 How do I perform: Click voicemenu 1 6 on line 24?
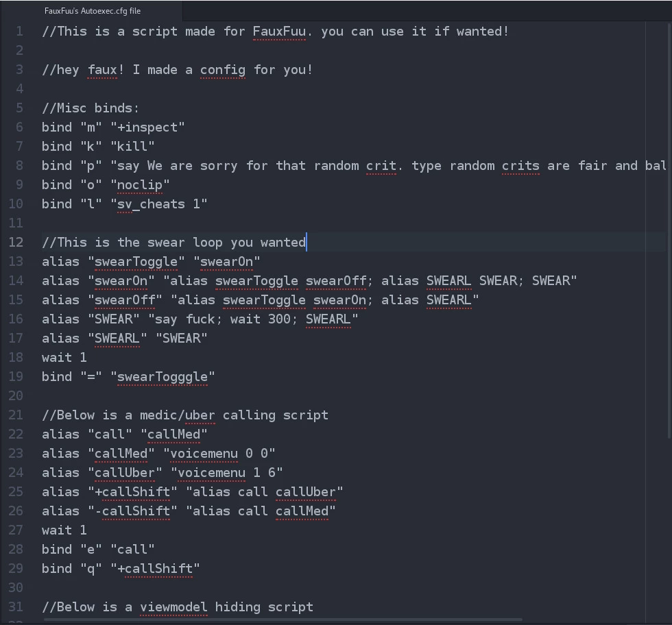click(x=226, y=472)
